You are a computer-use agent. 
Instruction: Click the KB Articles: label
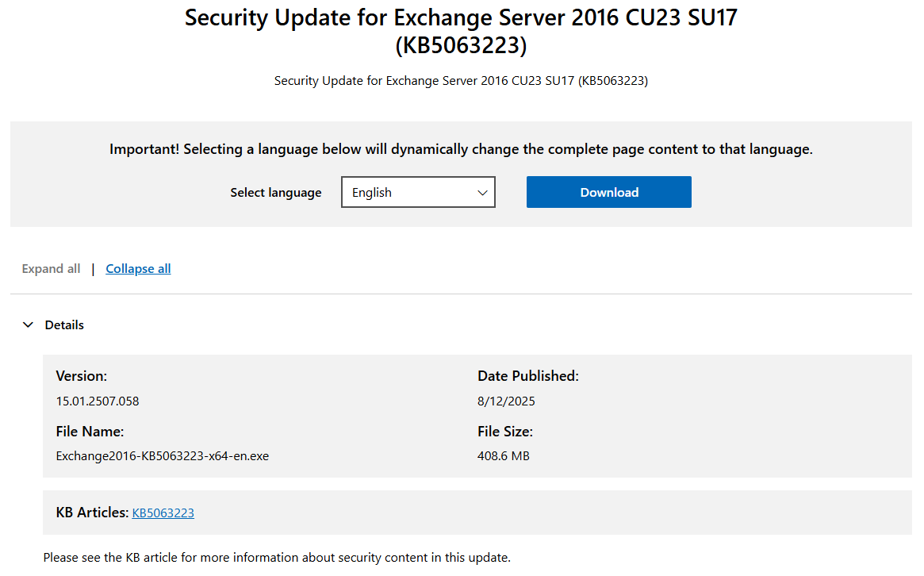[92, 513]
